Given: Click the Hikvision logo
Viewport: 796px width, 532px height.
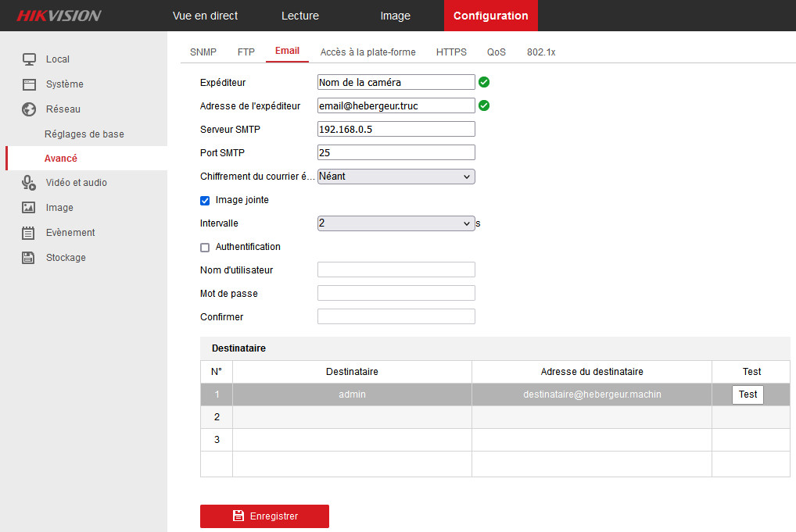Looking at the screenshot, I should [59, 16].
